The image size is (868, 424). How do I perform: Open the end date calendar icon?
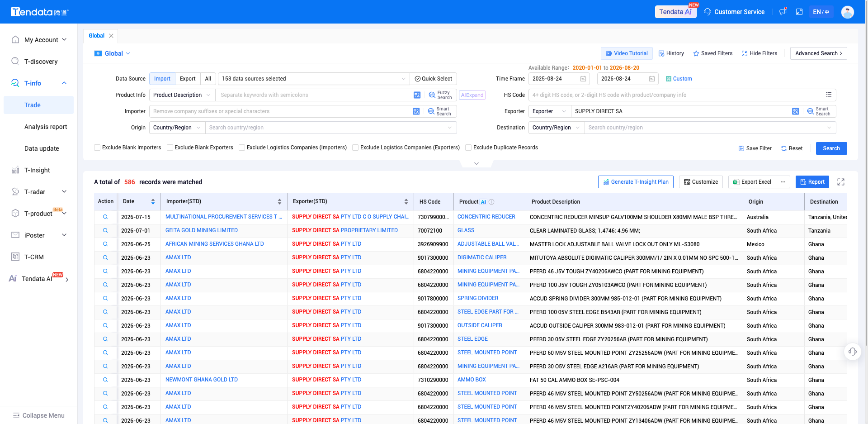(x=652, y=79)
